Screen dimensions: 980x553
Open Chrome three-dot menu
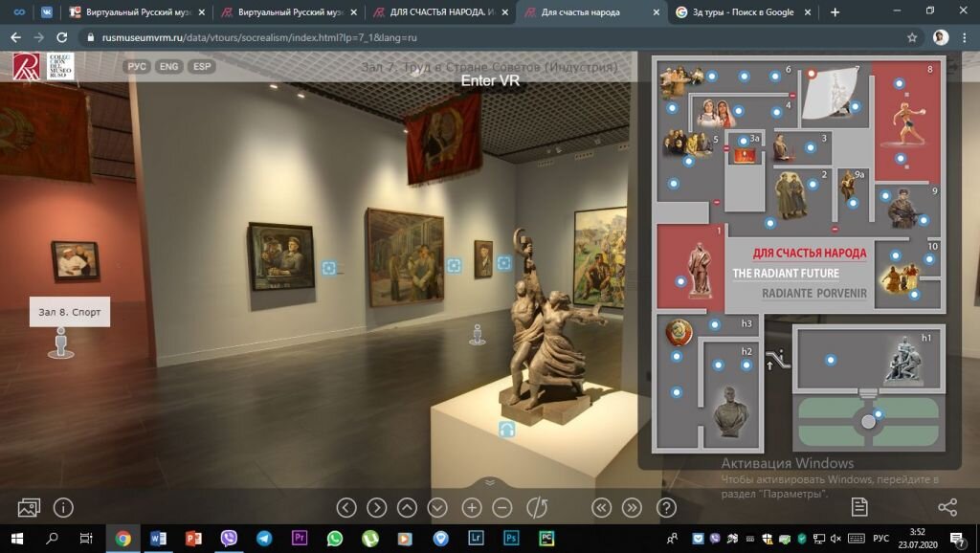[x=965, y=37]
